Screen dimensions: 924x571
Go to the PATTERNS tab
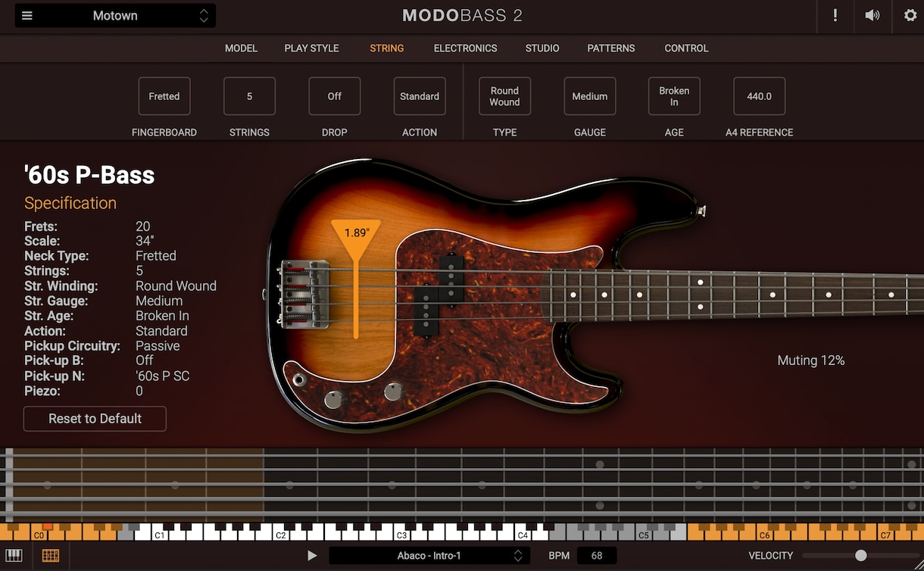pyautogui.click(x=611, y=48)
